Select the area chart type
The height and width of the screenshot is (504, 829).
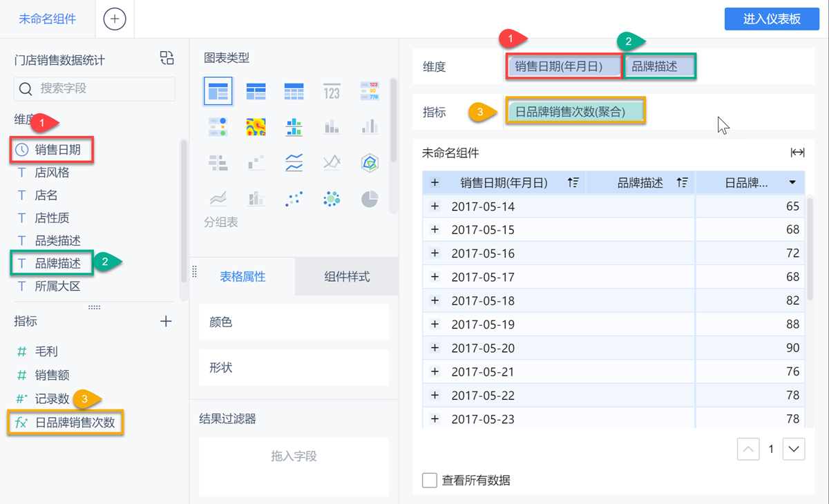click(x=218, y=199)
